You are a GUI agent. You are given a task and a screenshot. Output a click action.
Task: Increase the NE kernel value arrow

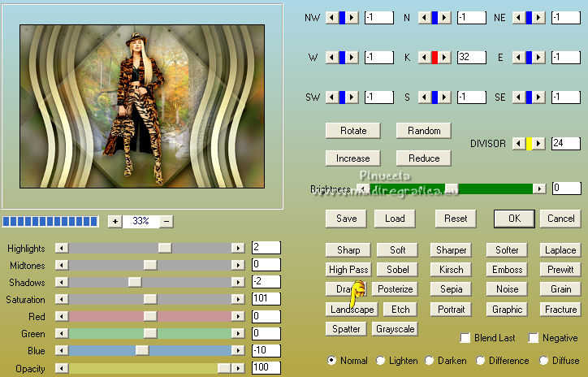(x=538, y=17)
